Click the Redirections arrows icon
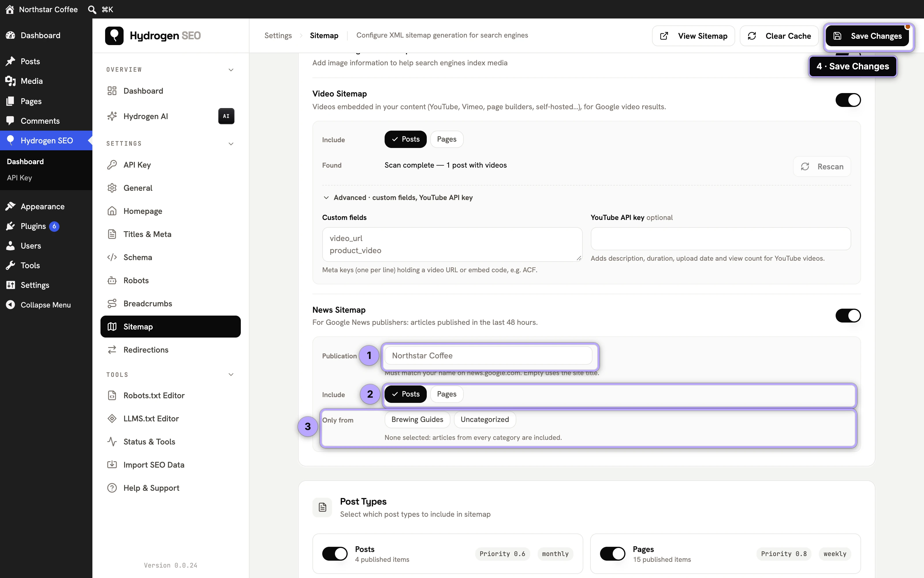The image size is (924, 578). click(x=112, y=350)
